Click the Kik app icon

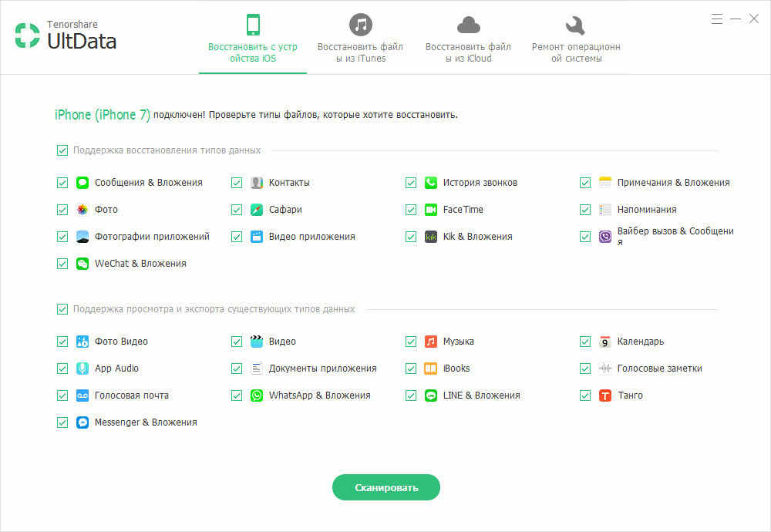coord(431,237)
